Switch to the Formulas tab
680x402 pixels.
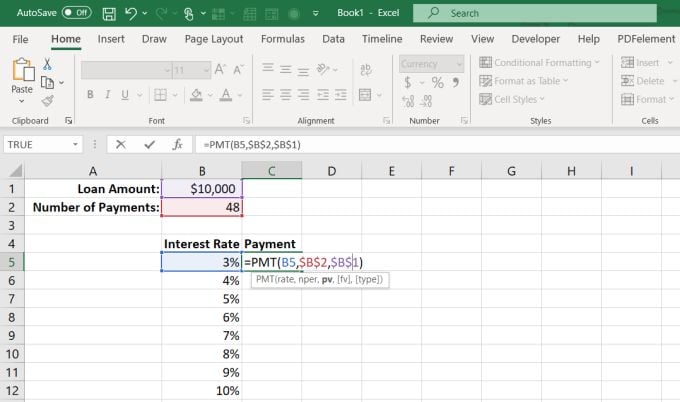click(282, 39)
